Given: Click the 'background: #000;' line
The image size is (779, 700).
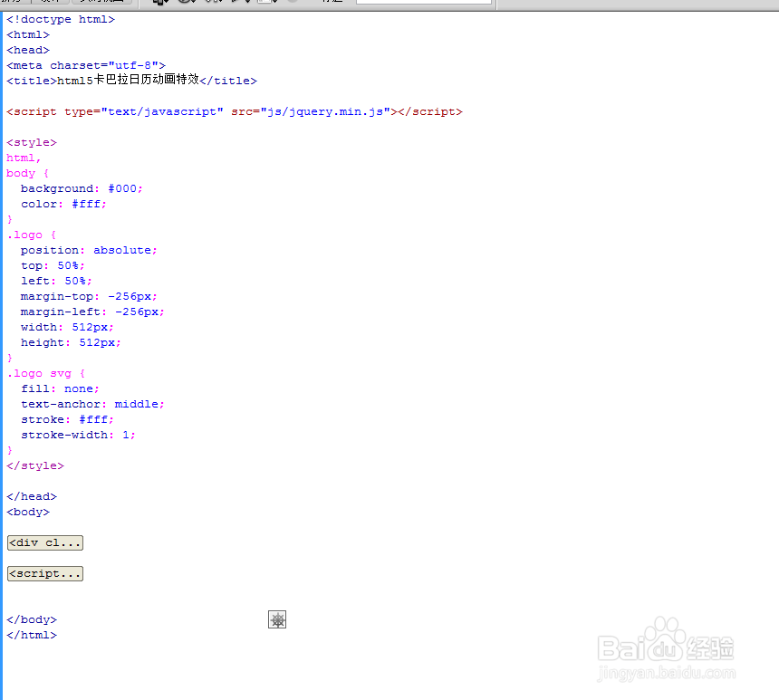Looking at the screenshot, I should pos(82,188).
